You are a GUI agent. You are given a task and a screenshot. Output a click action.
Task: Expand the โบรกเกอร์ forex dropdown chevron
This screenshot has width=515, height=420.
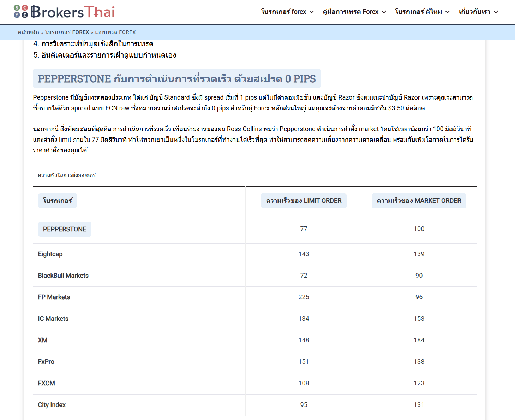click(x=311, y=12)
